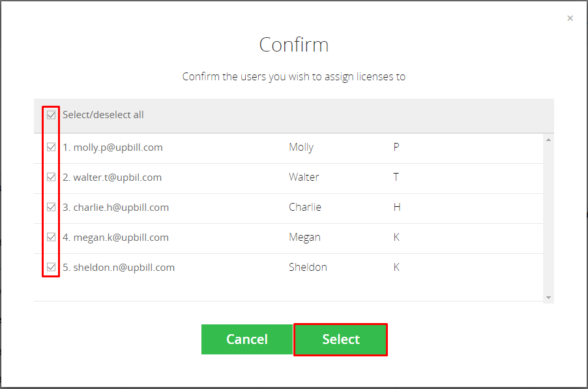Image resolution: width=588 pixels, height=389 pixels.
Task: Close the Confirm dialog with the X
Action: (570, 18)
